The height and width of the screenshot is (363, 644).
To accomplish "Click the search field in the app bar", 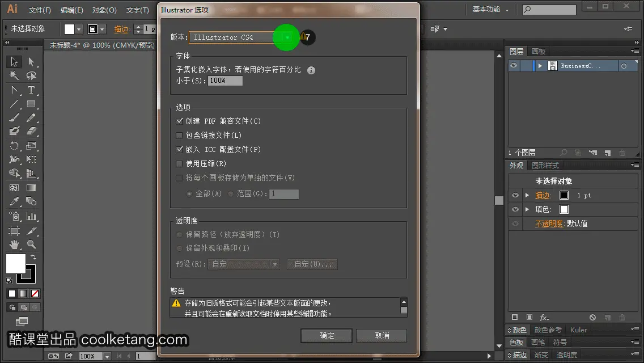I will click(549, 10).
